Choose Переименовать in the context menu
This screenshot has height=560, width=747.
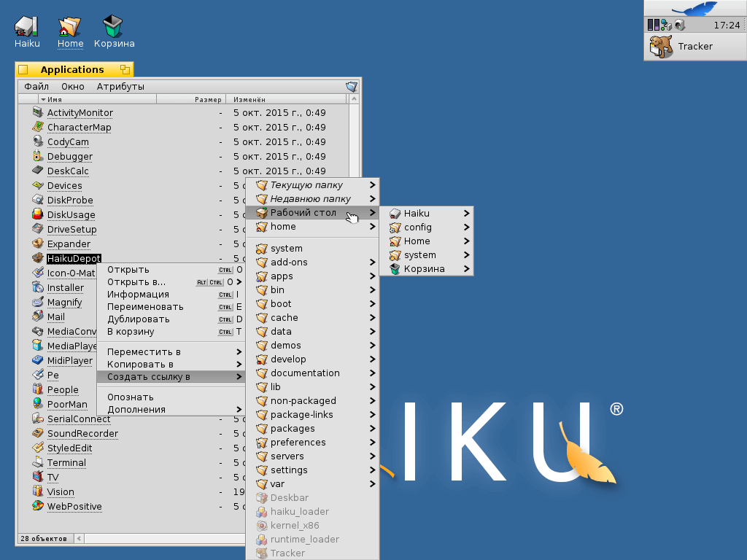171,307
